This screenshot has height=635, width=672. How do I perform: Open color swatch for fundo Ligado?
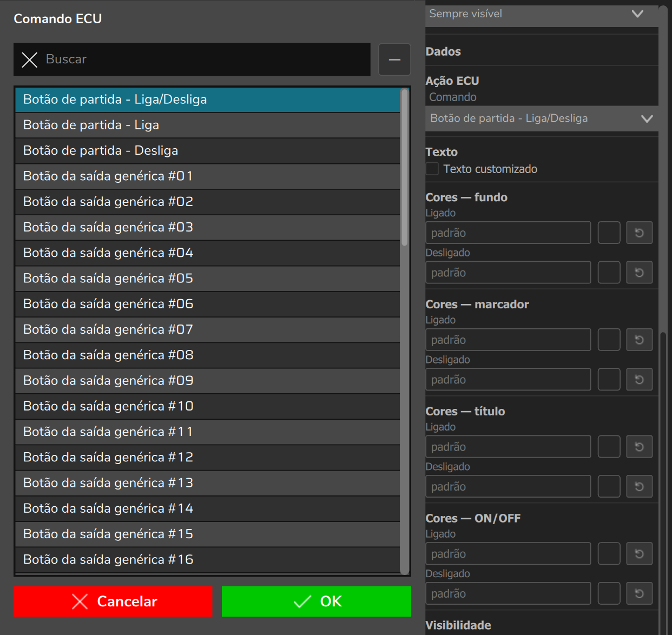click(x=609, y=233)
